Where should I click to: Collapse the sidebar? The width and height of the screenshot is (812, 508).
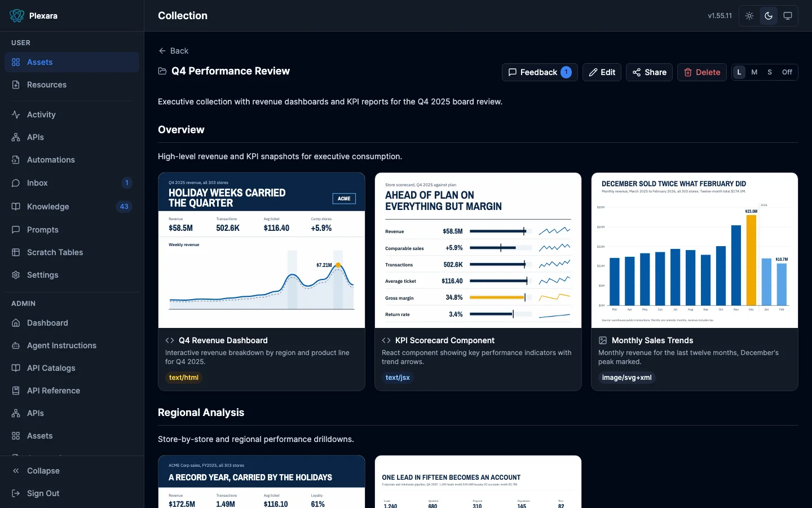point(72,471)
